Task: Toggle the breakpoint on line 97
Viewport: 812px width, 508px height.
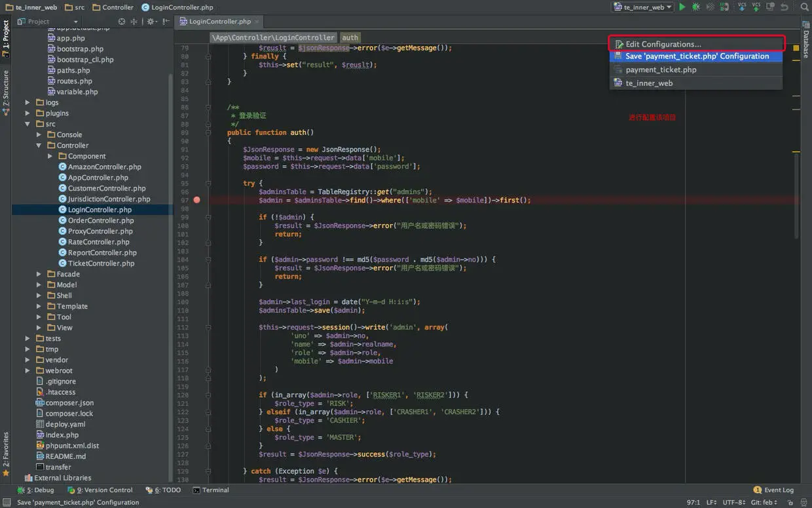Action: pos(196,200)
